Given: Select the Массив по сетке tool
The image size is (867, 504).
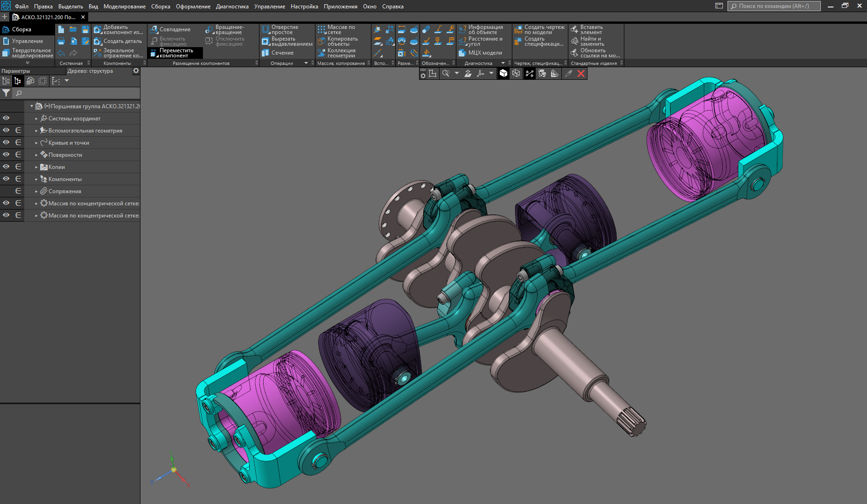Looking at the screenshot, I should (336, 29).
